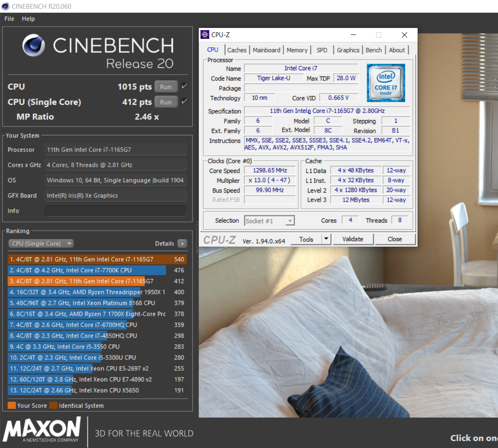Click the Bus Speed value 99.90 MHz
498x448 pixels.
[270, 190]
